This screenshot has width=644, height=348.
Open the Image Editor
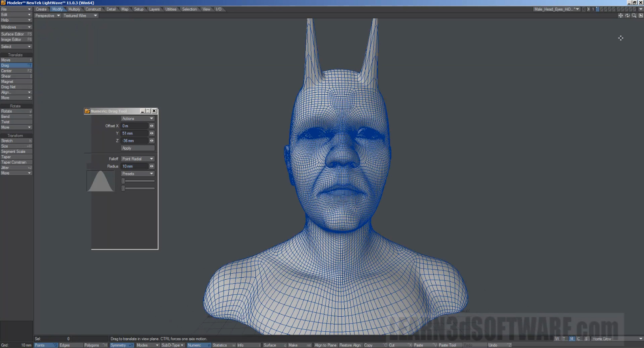16,39
